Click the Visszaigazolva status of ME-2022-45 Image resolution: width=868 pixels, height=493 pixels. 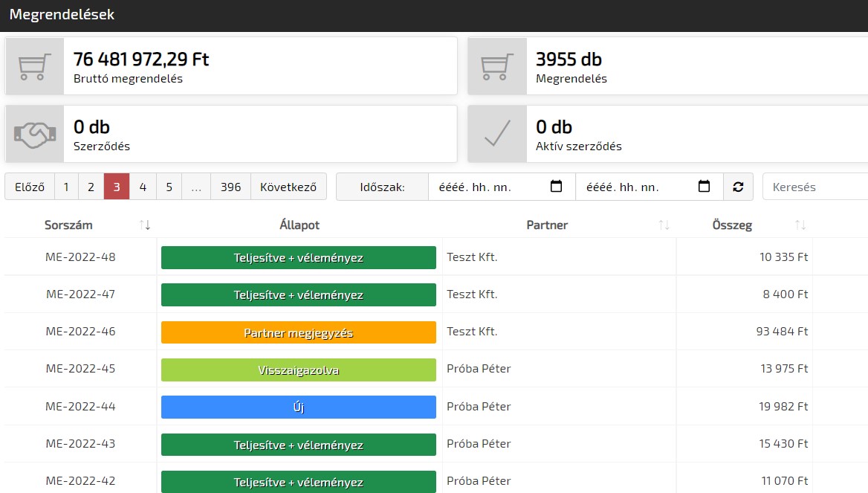click(298, 370)
